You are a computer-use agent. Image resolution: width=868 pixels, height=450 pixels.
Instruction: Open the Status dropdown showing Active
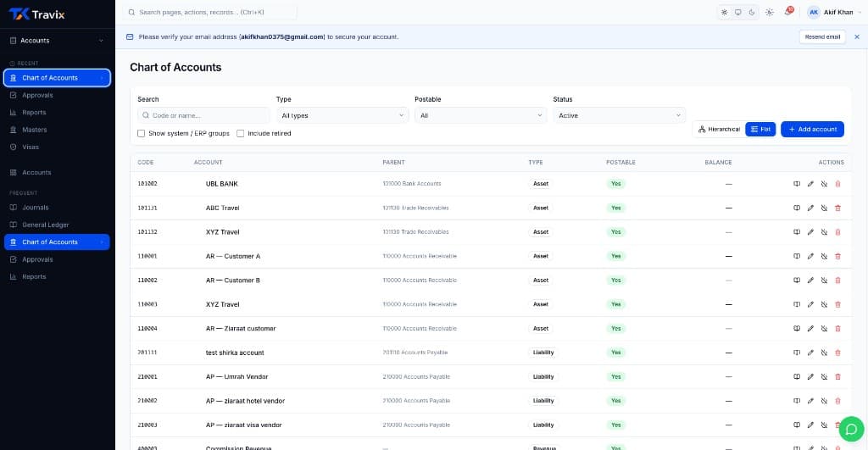click(619, 116)
